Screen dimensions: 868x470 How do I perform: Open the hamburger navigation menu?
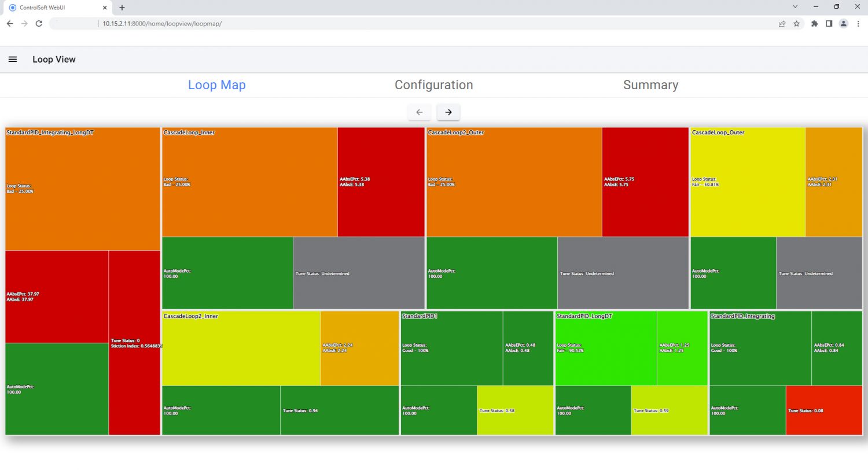pos(13,59)
